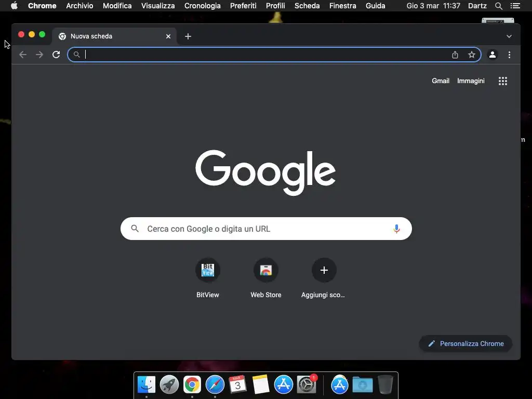Open the Chrome menu in menu bar

(x=42, y=6)
